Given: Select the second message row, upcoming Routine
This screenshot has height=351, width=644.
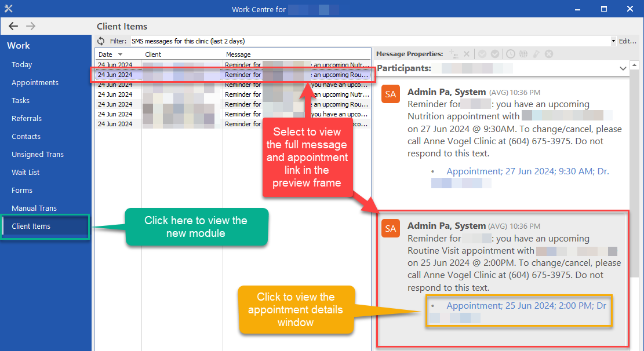Looking at the screenshot, I should click(x=232, y=75).
